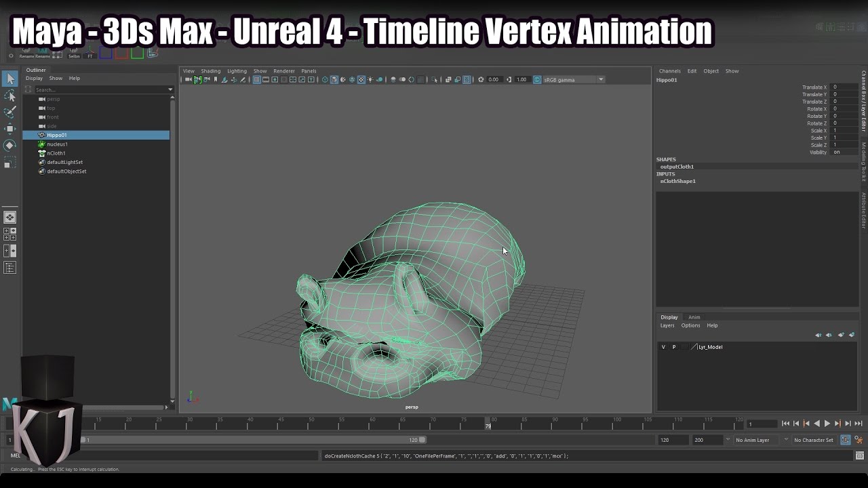Viewport: 868px width, 488px height.
Task: Click exposure reset icon
Action: pos(481,79)
